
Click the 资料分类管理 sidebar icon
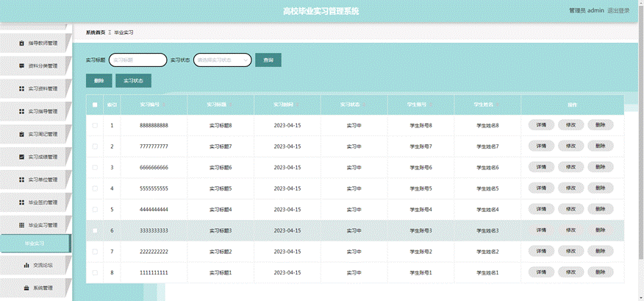point(22,65)
